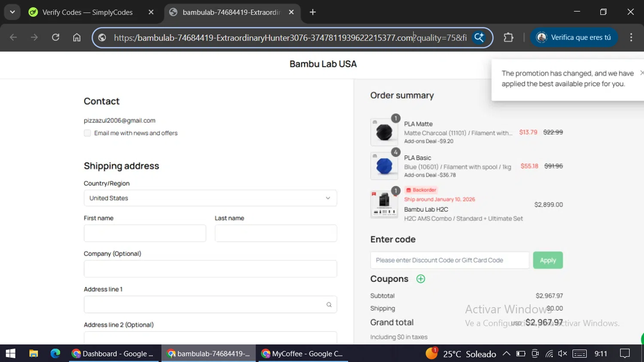
Task: Open the Country/Region dropdown
Action: click(x=210, y=198)
